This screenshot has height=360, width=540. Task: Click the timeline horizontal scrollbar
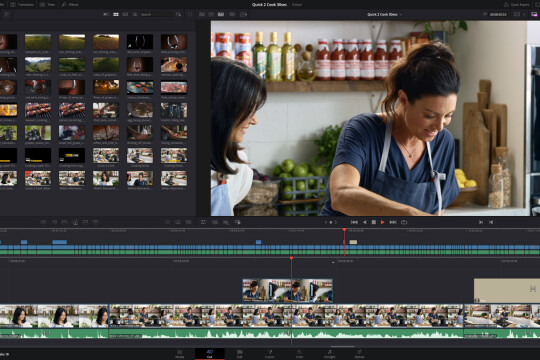[342, 346]
